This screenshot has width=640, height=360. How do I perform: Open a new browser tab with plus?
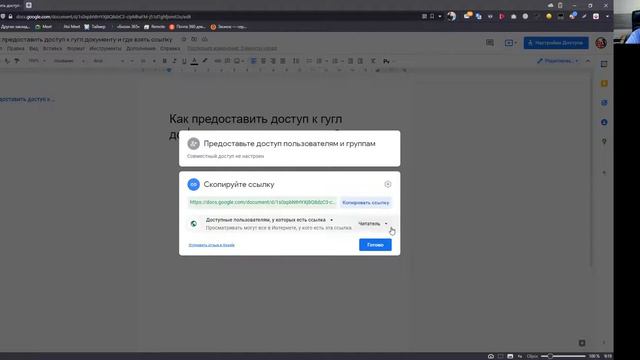pyautogui.click(x=29, y=5)
